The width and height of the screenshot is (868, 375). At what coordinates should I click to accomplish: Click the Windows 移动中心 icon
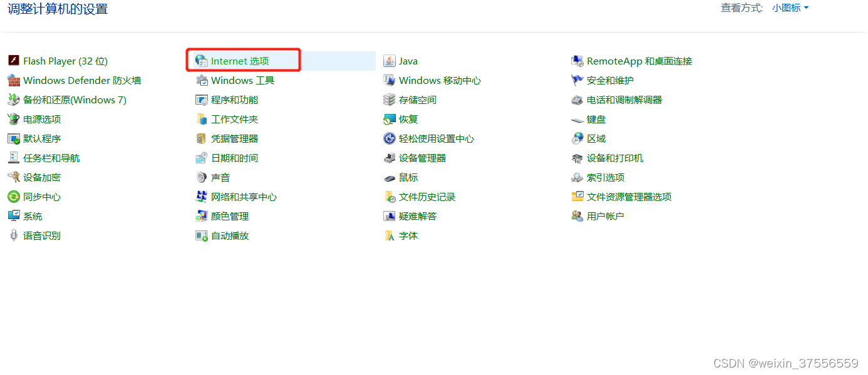coord(389,80)
